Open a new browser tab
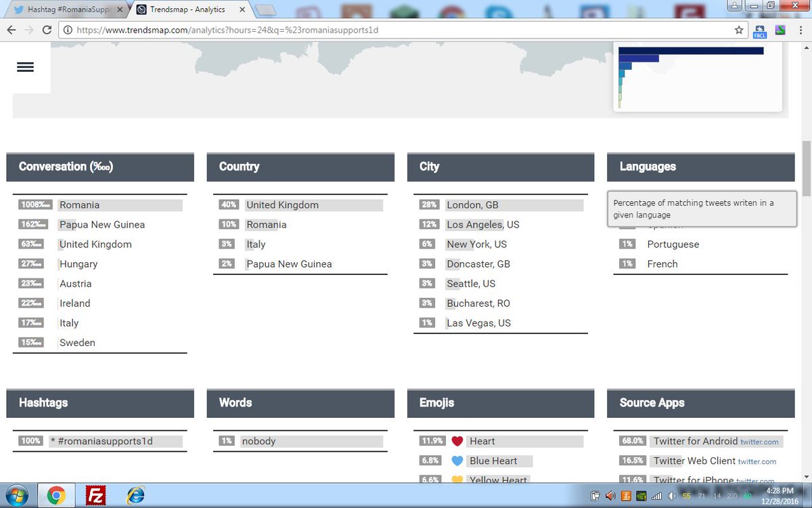The image size is (812, 508). coord(266,9)
